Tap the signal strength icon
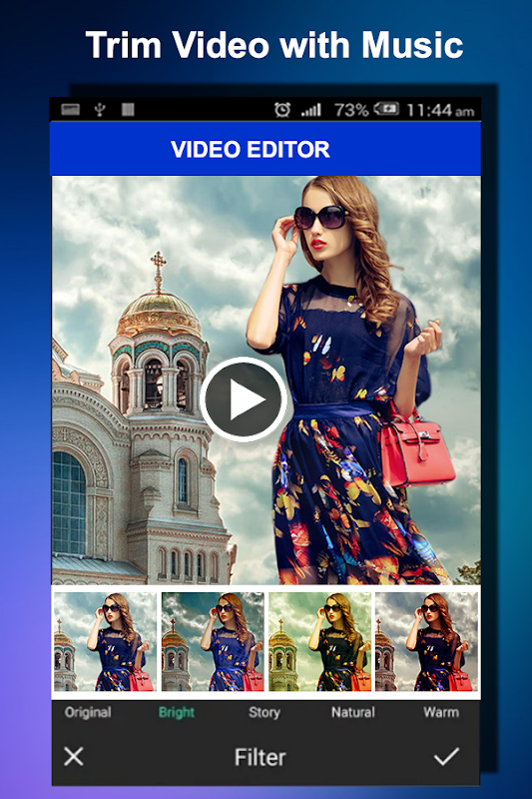The width and height of the screenshot is (532, 799). pos(311,110)
